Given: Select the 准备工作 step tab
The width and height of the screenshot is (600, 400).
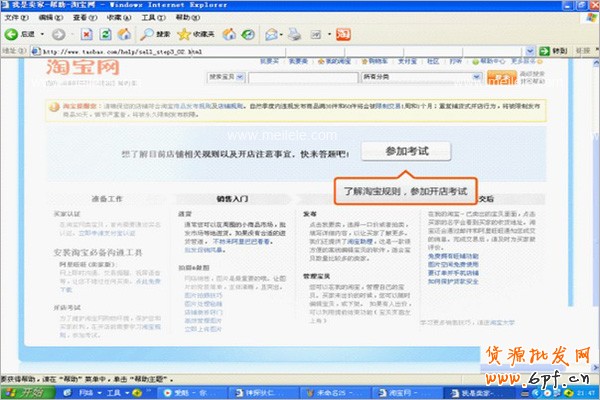Looking at the screenshot, I should point(107,199).
